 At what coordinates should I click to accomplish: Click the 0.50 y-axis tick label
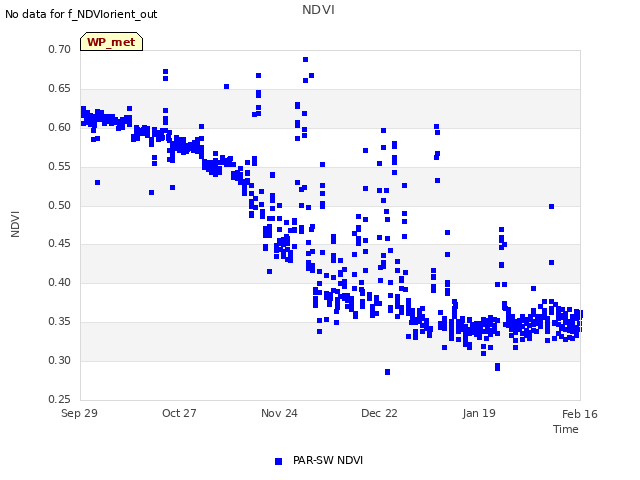pos(60,205)
